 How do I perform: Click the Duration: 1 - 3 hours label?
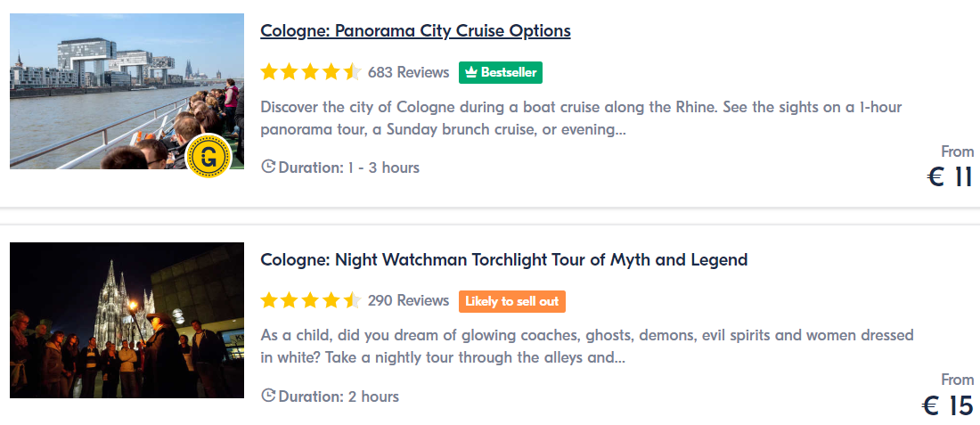click(348, 168)
